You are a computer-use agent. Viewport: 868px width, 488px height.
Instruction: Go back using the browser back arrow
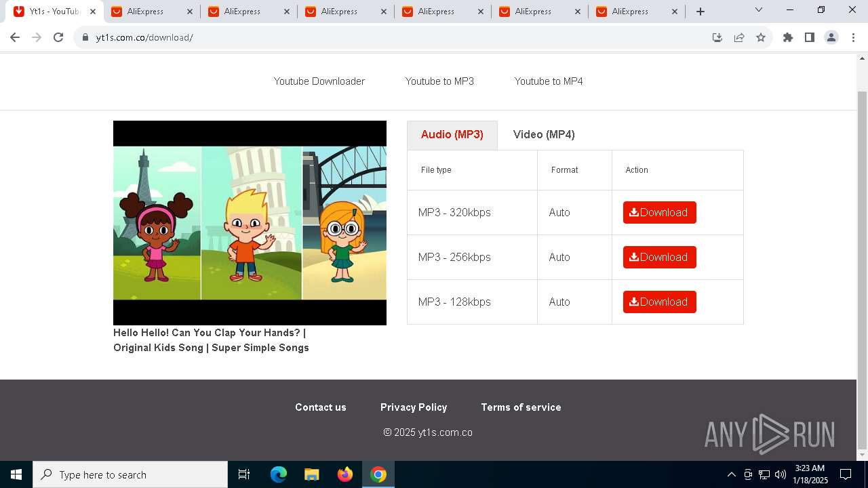pos(15,37)
